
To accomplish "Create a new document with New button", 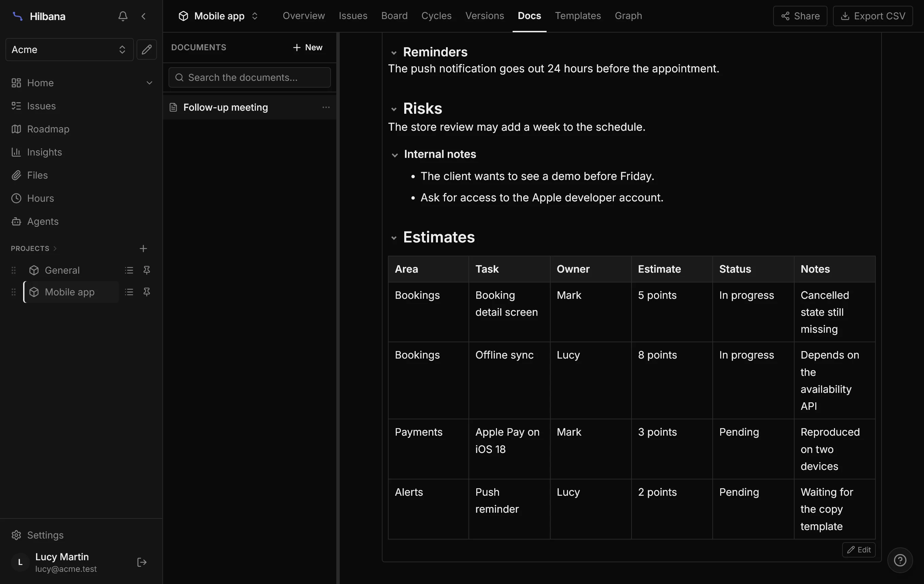I will [x=307, y=48].
